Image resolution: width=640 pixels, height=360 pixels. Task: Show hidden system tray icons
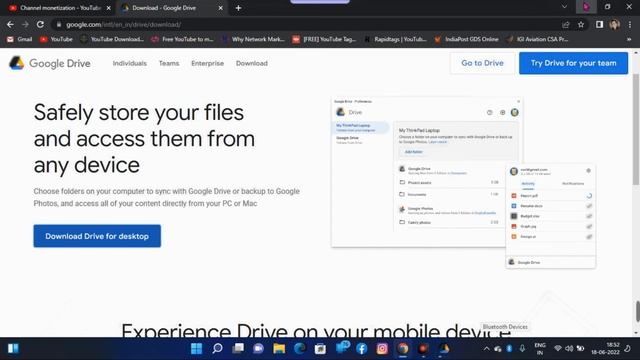click(486, 349)
